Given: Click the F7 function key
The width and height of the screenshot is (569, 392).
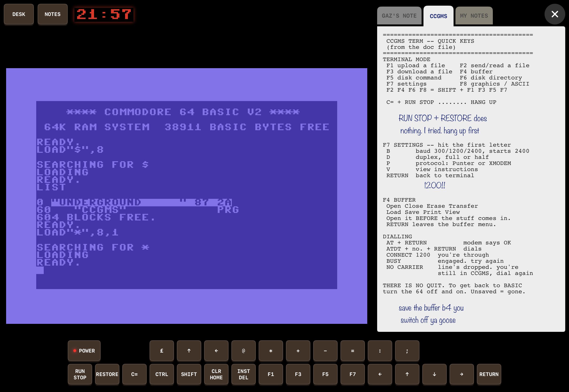Looking at the screenshot, I should pos(352,374).
